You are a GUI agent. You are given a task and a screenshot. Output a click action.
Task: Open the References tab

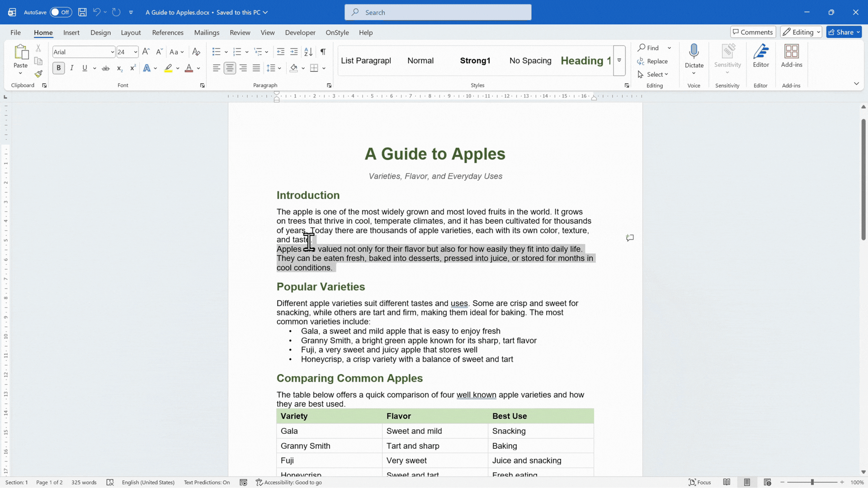[x=168, y=33]
